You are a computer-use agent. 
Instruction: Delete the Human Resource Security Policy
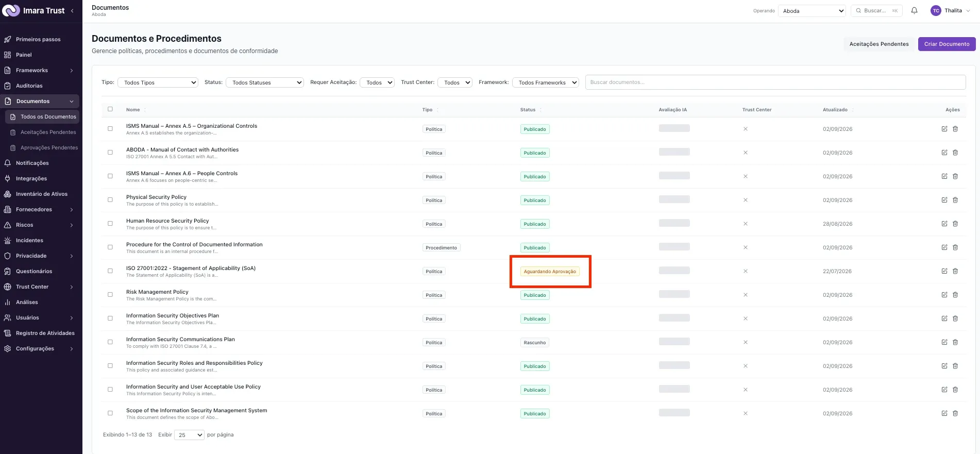955,224
